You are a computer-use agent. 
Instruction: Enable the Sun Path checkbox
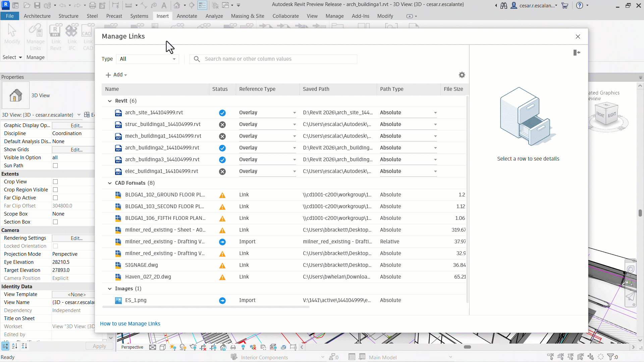[55, 166]
